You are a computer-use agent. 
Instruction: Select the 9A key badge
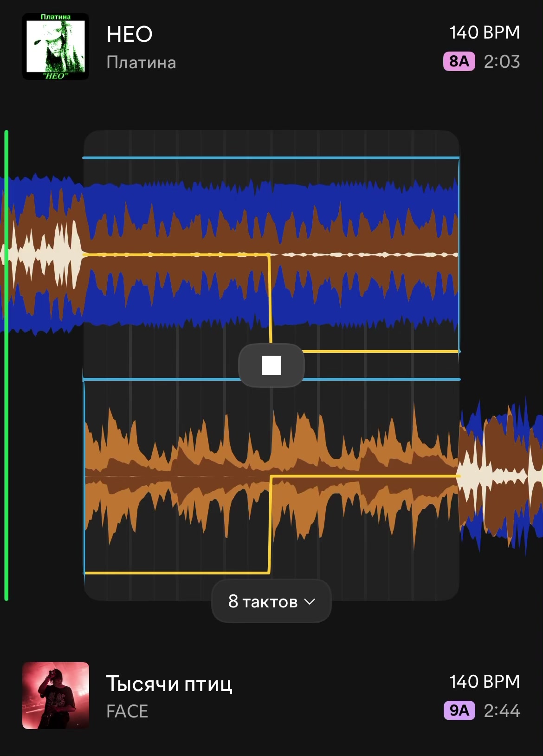[459, 710]
